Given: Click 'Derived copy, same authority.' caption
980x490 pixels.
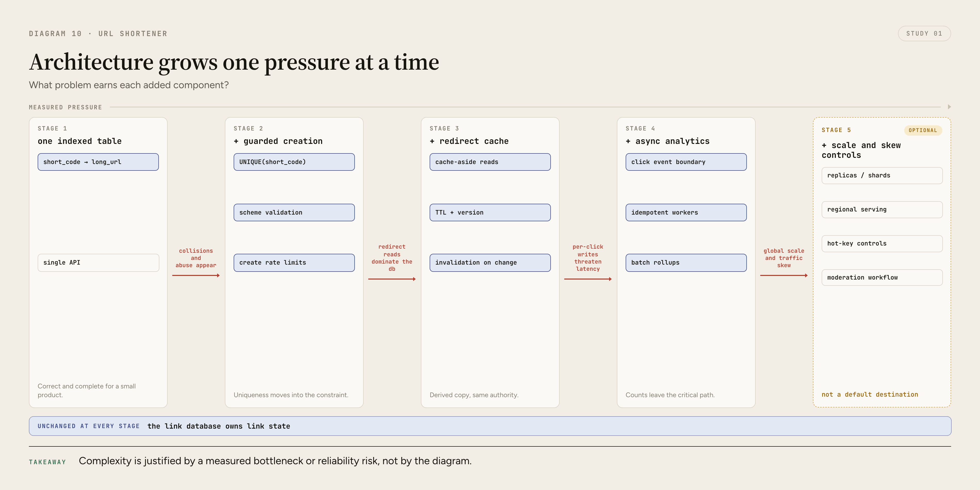Looking at the screenshot, I should pos(474,395).
